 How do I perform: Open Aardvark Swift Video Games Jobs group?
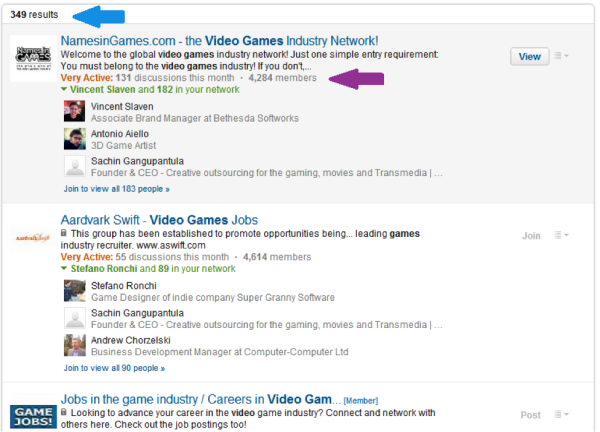coord(159,220)
